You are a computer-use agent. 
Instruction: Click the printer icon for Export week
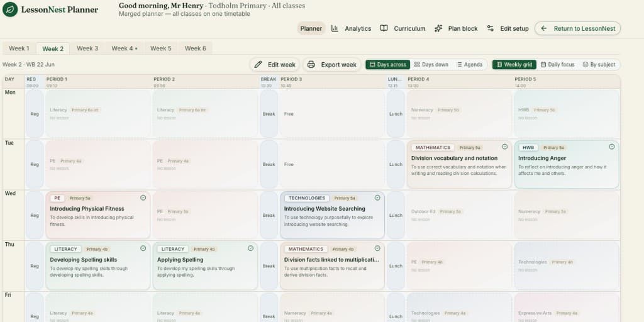pos(311,65)
